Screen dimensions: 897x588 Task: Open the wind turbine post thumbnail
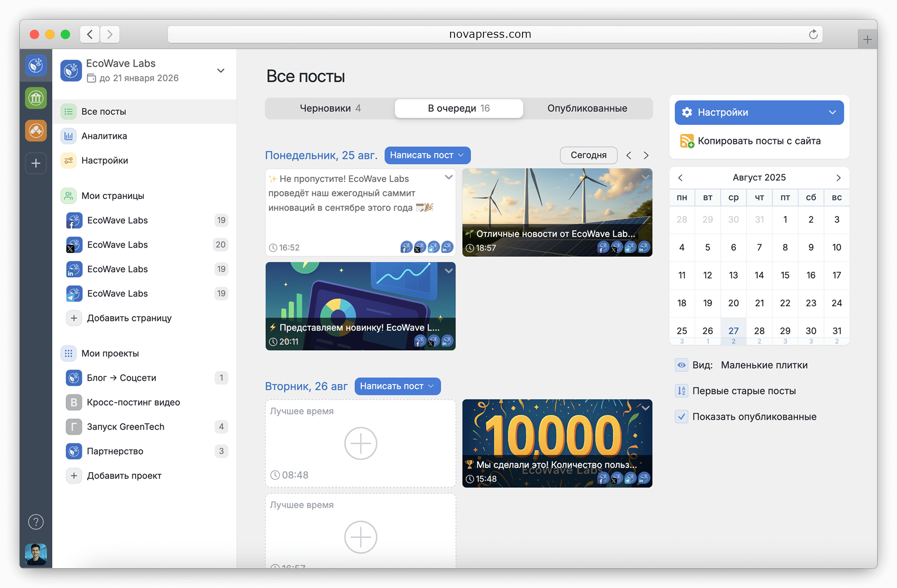tap(557, 212)
